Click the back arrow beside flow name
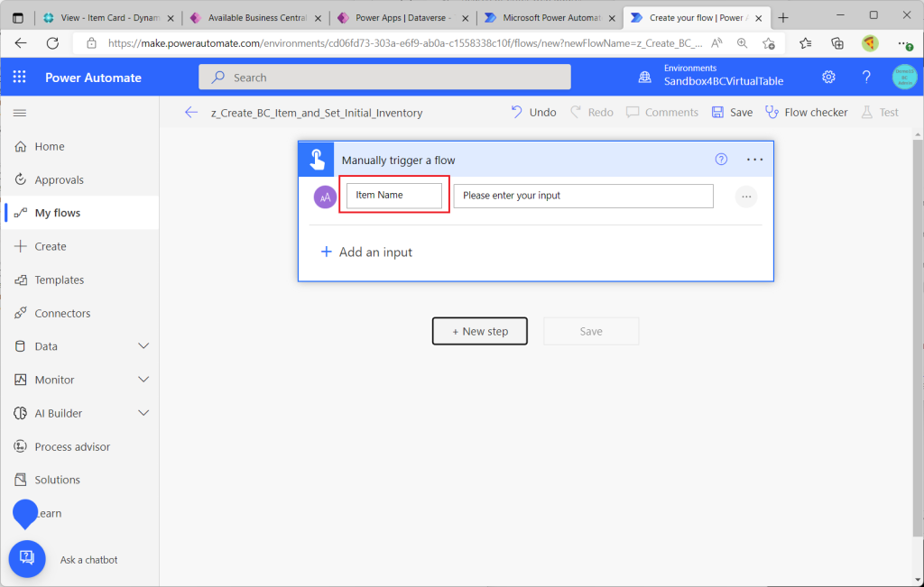The height and width of the screenshot is (587, 924). pyautogui.click(x=191, y=112)
